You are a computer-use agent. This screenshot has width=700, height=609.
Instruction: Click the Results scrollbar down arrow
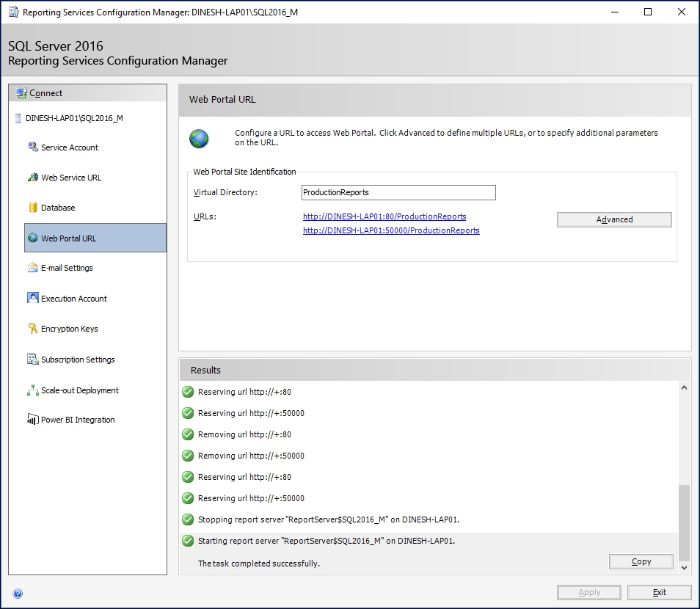684,567
